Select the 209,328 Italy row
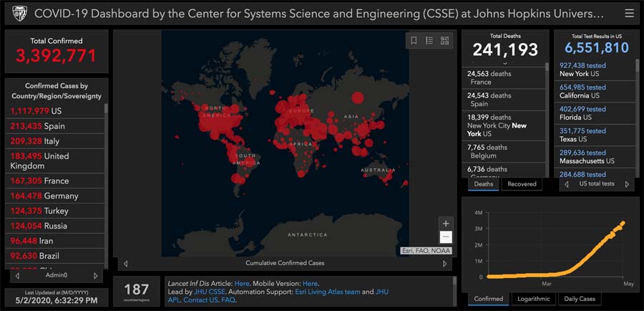The width and height of the screenshot is (644, 311). (x=55, y=141)
